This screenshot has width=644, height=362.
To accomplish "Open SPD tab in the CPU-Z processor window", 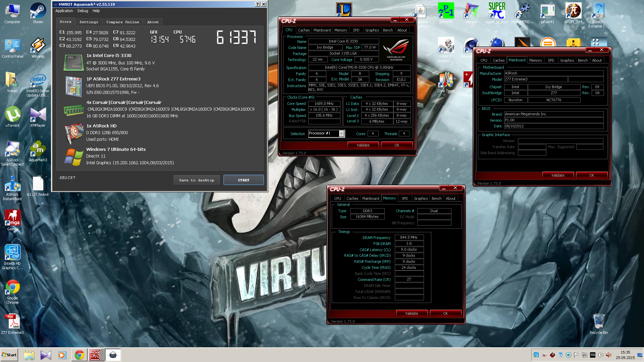I will pyautogui.click(x=356, y=30).
